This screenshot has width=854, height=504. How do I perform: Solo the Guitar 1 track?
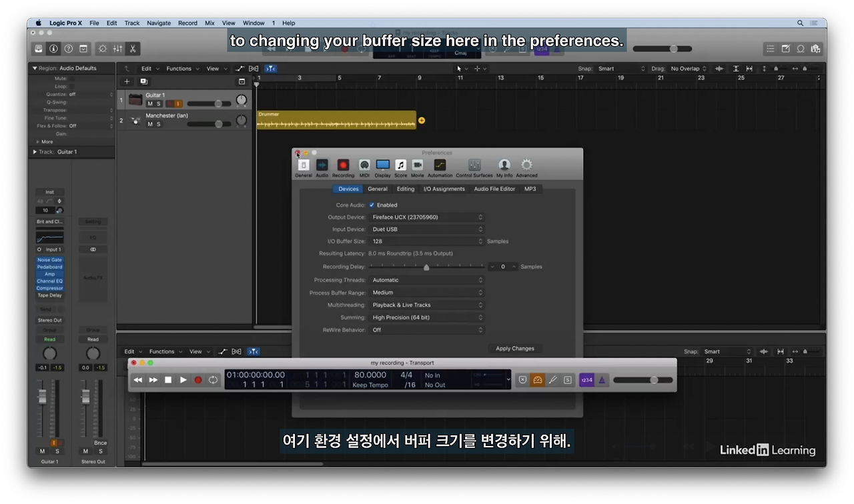(x=158, y=104)
